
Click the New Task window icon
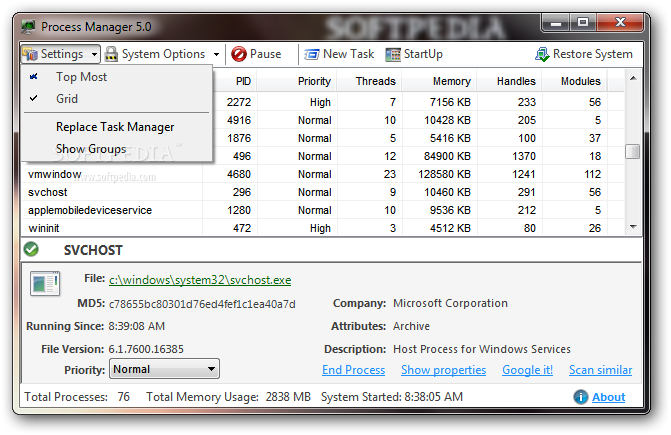312,54
